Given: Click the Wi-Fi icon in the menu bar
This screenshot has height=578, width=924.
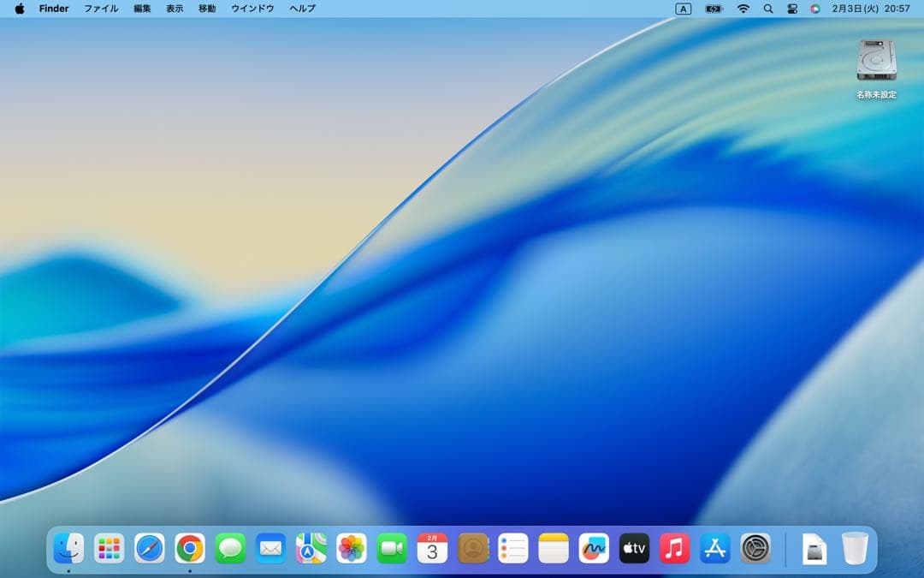Looking at the screenshot, I should (743, 9).
